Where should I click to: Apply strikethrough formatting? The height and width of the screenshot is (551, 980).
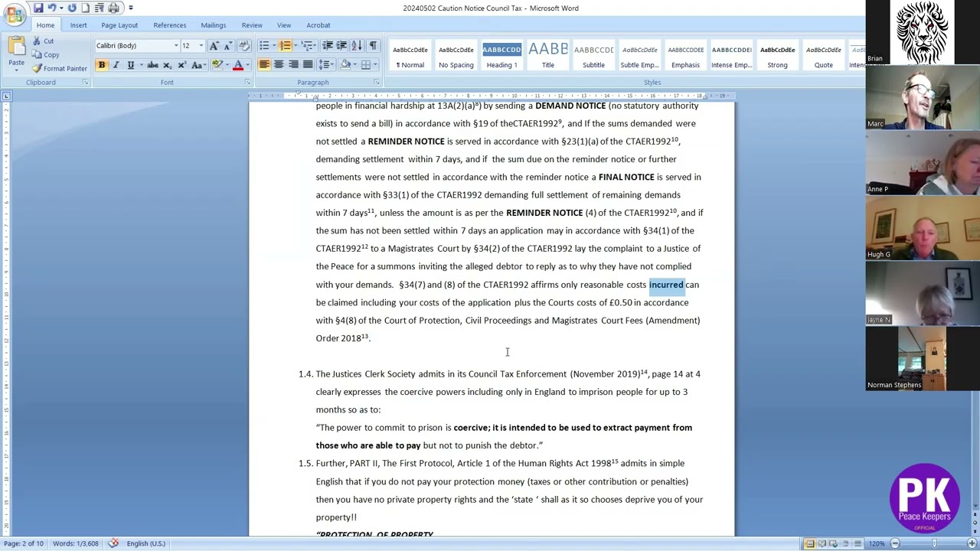pyautogui.click(x=152, y=65)
